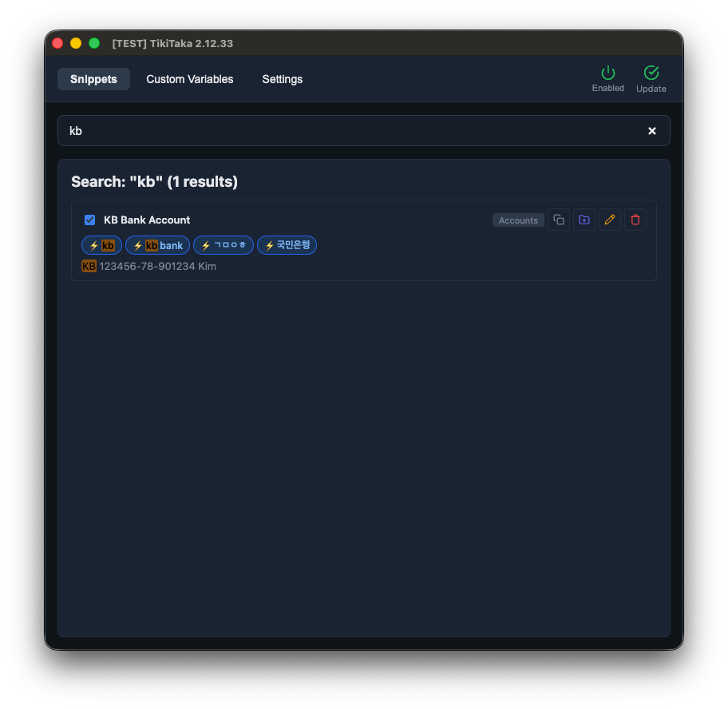The image size is (728, 709).
Task: Clear the search with the × button
Action: click(x=651, y=130)
